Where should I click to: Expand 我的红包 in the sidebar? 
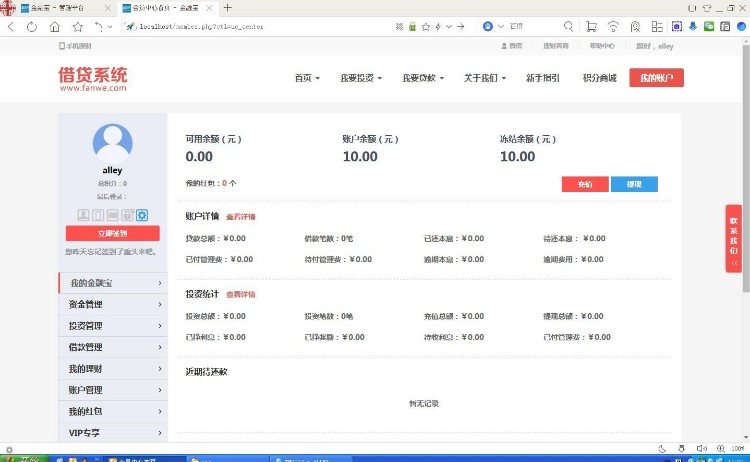coord(113,411)
